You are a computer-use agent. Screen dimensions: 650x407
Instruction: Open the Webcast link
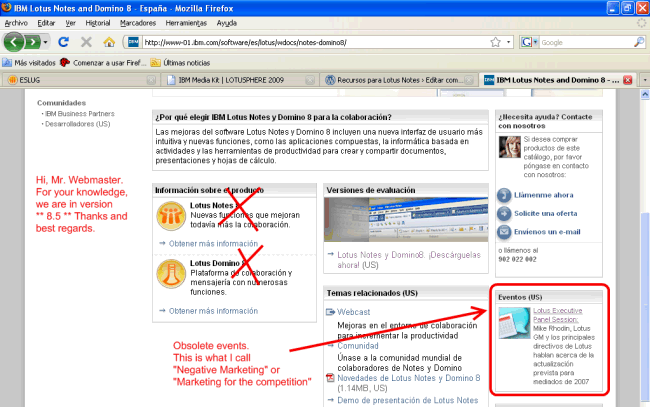354,312
